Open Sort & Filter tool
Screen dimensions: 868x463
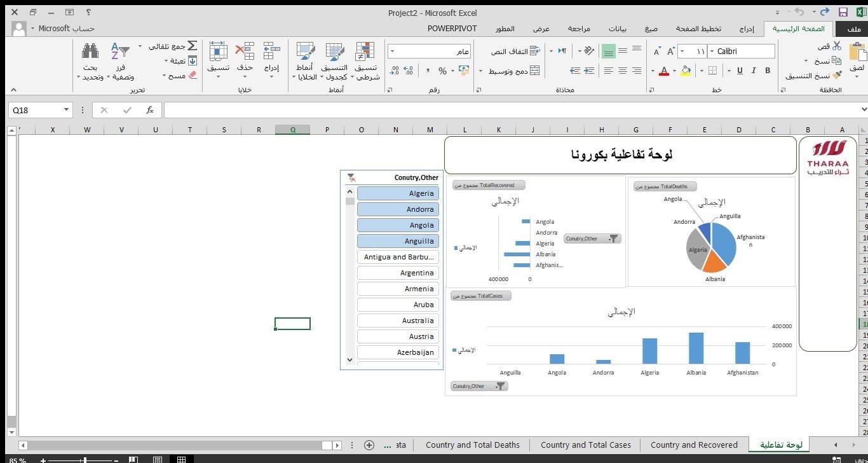pyautogui.click(x=119, y=51)
